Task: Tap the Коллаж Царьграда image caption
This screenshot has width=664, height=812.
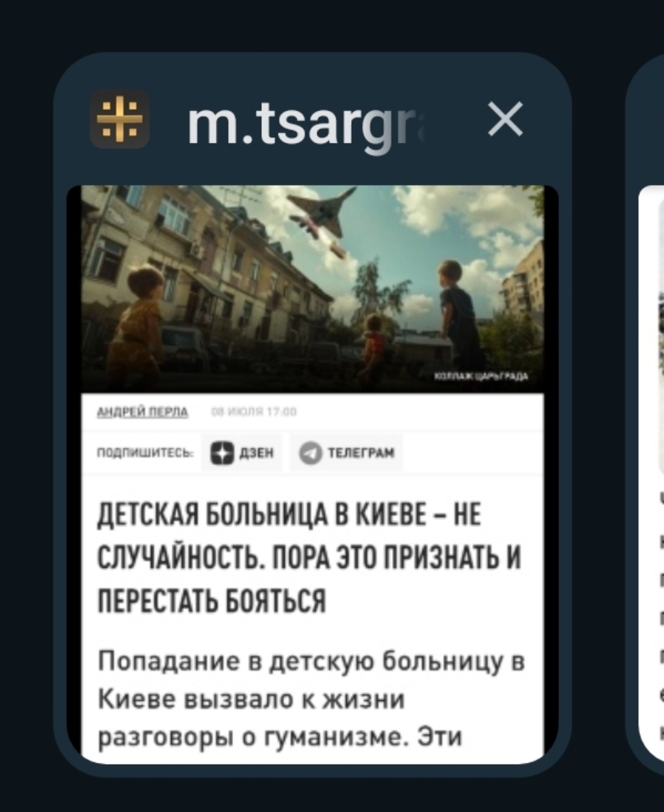Action: [481, 376]
